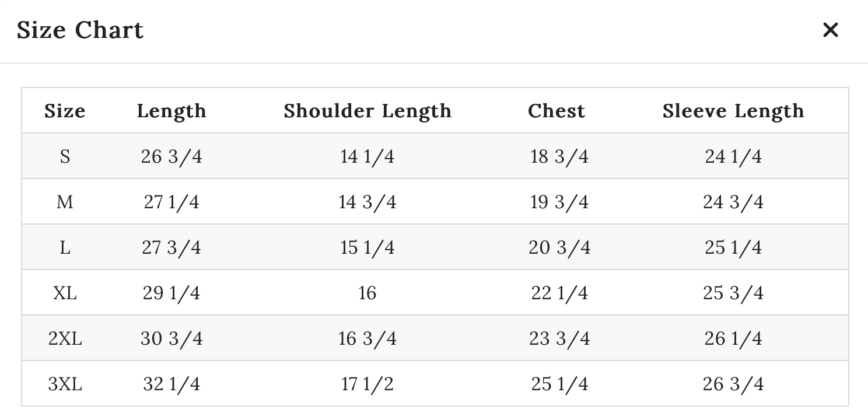
Task: Click the 26 3/4 sleeve value for 3XL
Action: coord(732,384)
